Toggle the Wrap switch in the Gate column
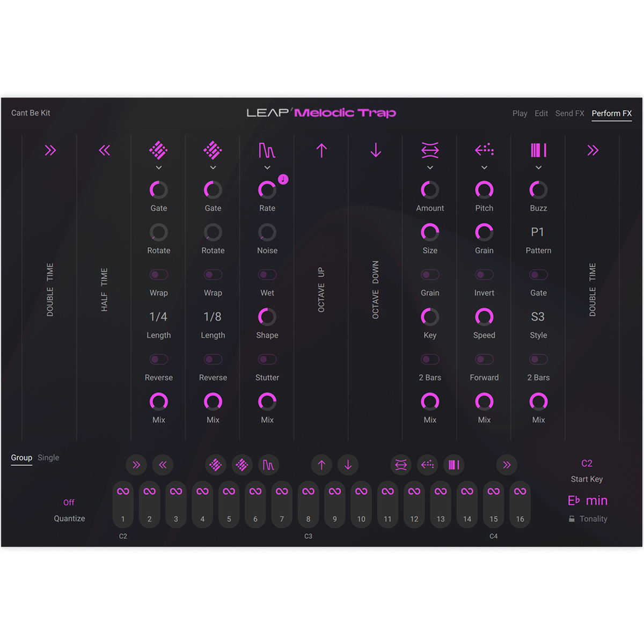Image resolution: width=644 pixels, height=644 pixels. point(158,274)
